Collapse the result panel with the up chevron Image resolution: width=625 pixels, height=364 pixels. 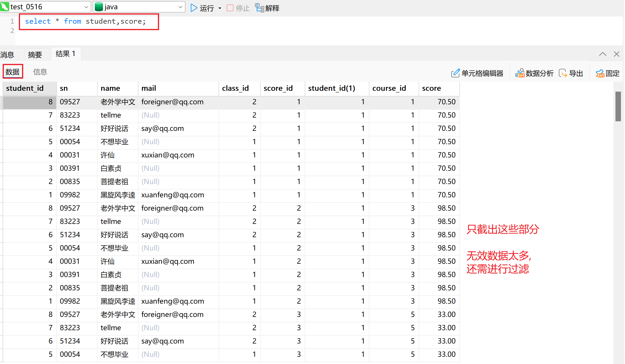(602, 54)
